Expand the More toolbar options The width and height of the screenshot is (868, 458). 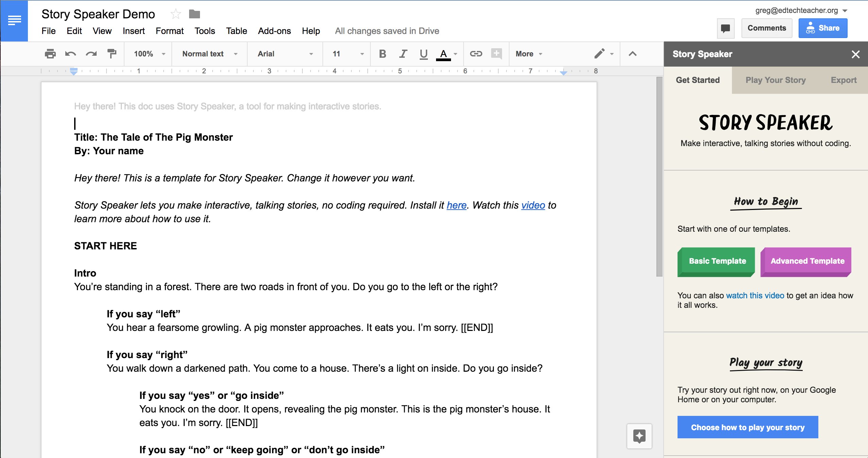(529, 54)
